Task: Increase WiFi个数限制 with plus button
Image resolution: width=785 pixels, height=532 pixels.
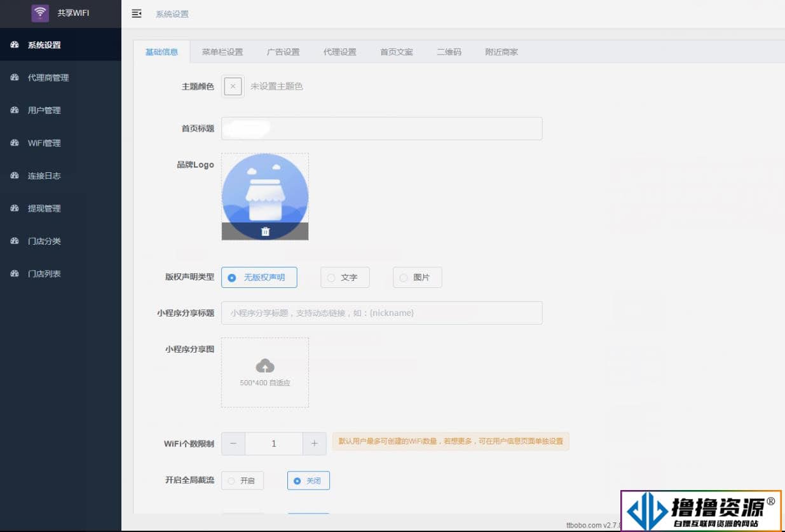Action: tap(314, 444)
